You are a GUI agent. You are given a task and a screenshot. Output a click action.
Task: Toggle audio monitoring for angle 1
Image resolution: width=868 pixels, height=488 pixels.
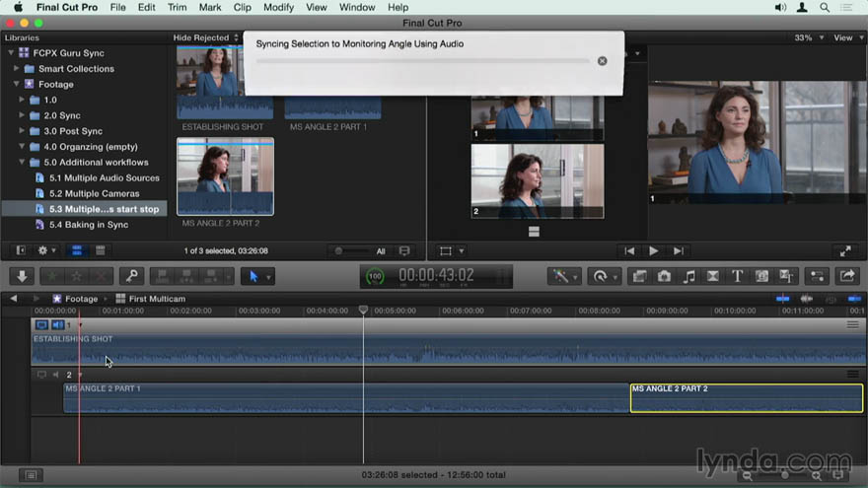(x=57, y=324)
